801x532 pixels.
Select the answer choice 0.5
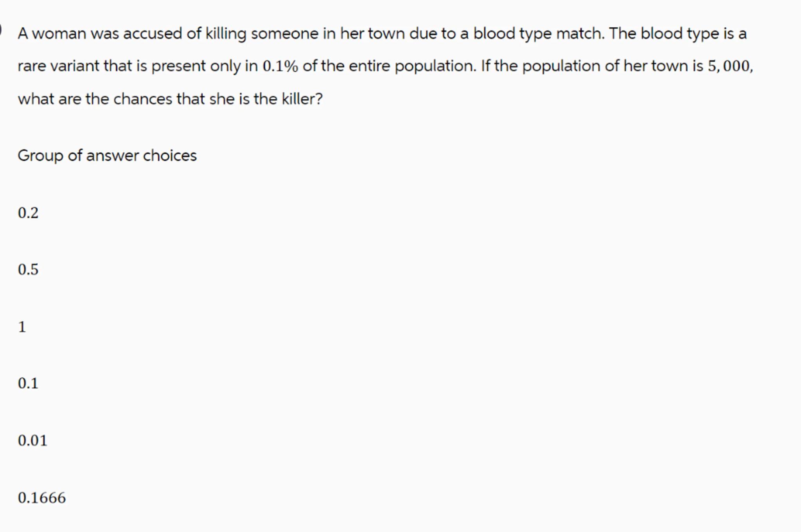click(28, 269)
